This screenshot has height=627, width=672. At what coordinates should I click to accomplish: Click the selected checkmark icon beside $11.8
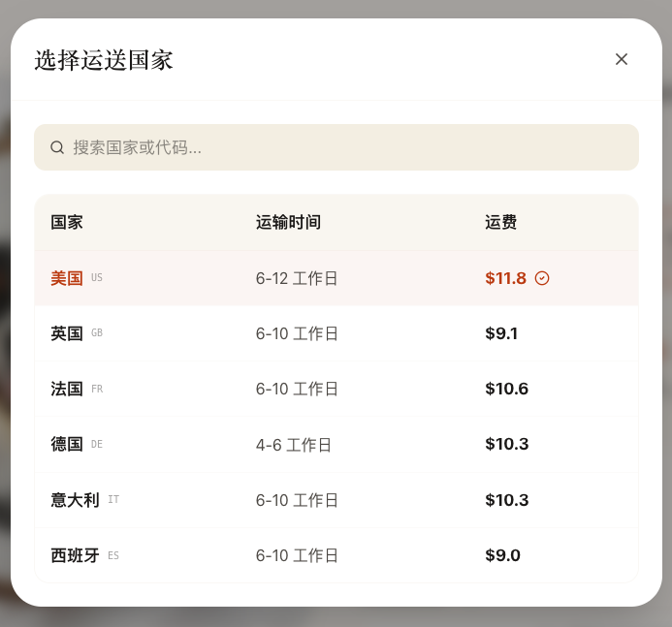pyautogui.click(x=542, y=278)
